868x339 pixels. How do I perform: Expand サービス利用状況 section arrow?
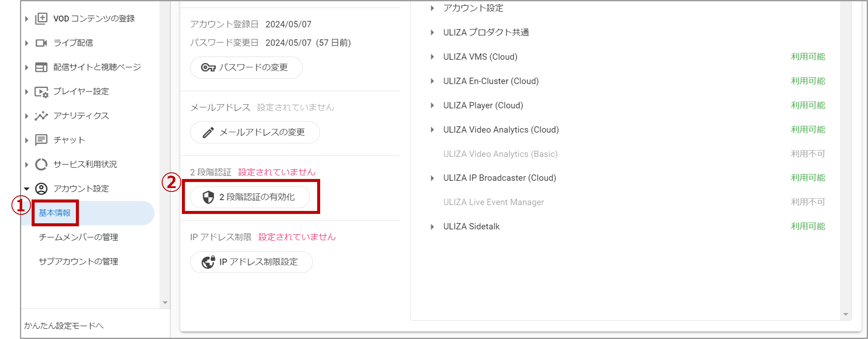coord(27,165)
